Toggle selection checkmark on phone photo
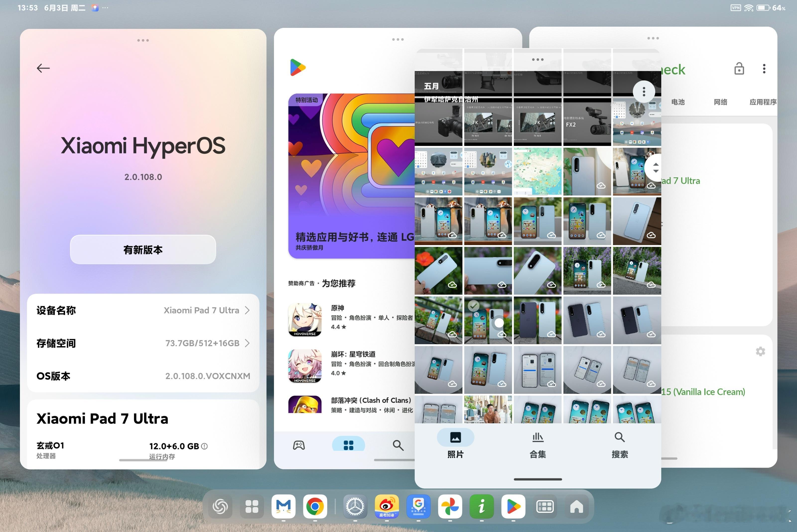 pos(474,306)
